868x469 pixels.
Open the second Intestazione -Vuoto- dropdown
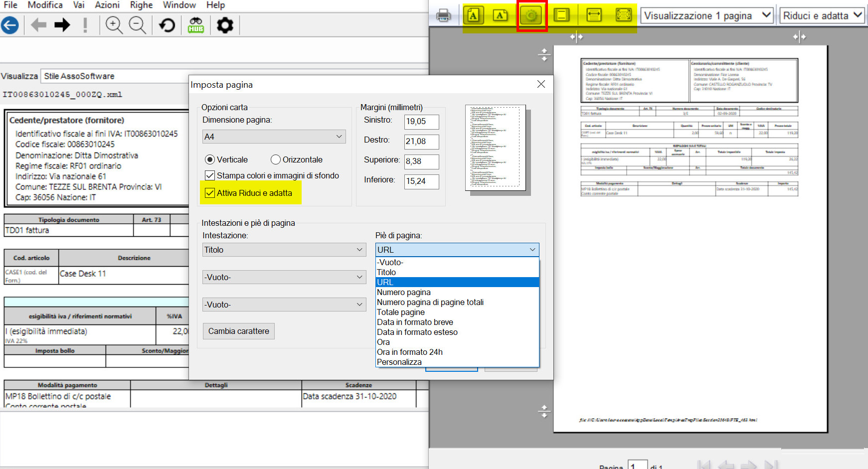coord(285,277)
